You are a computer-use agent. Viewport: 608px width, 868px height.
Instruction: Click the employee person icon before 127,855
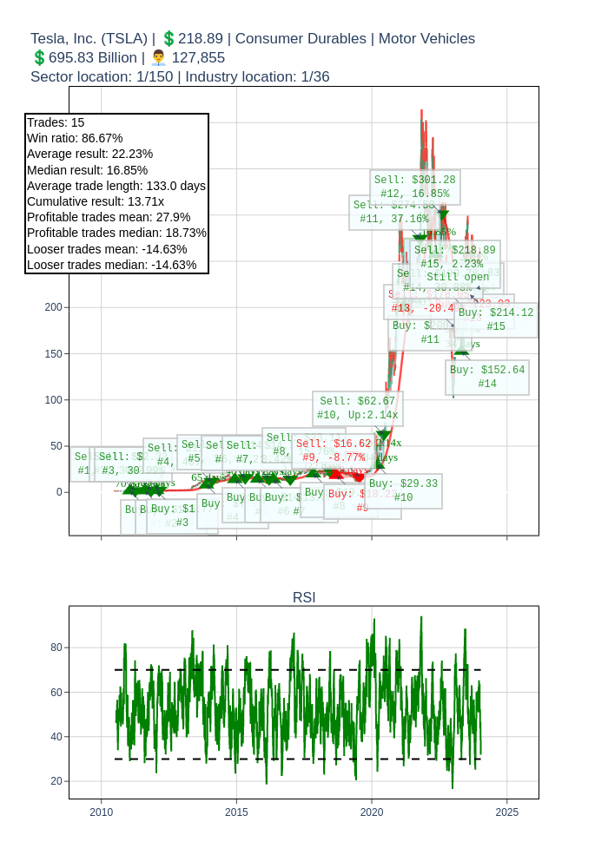click(158, 57)
